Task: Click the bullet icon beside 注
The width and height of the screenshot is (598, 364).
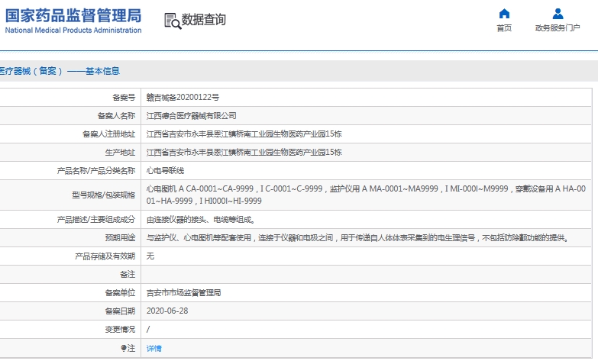Action: coord(124,348)
